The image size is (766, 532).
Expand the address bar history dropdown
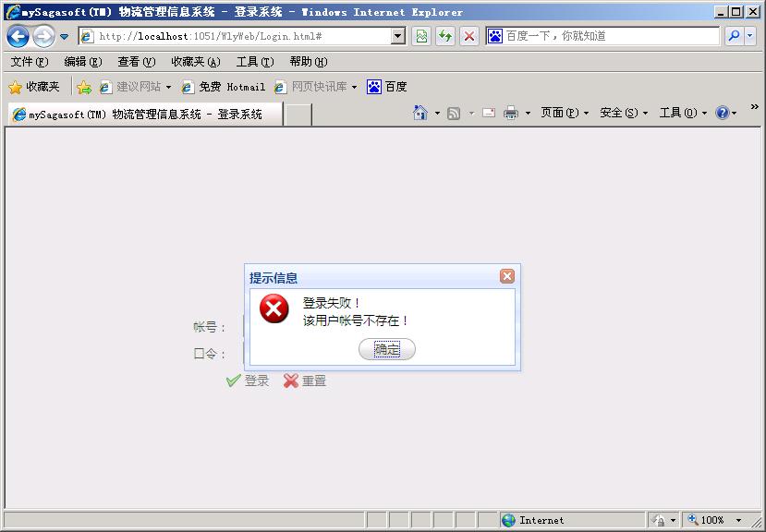pyautogui.click(x=399, y=36)
